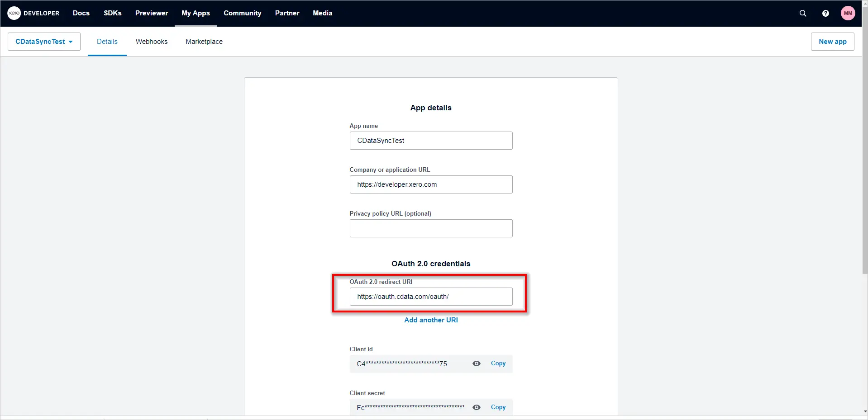Open the MM user avatar menu

[x=848, y=13]
